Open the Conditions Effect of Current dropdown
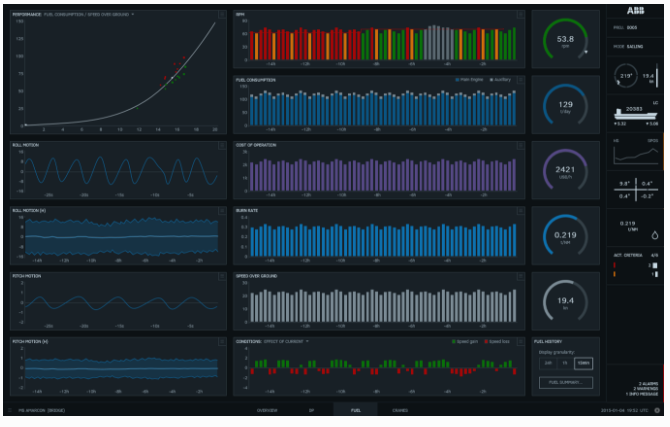Viewport: 670px width, 427px height. click(308, 341)
